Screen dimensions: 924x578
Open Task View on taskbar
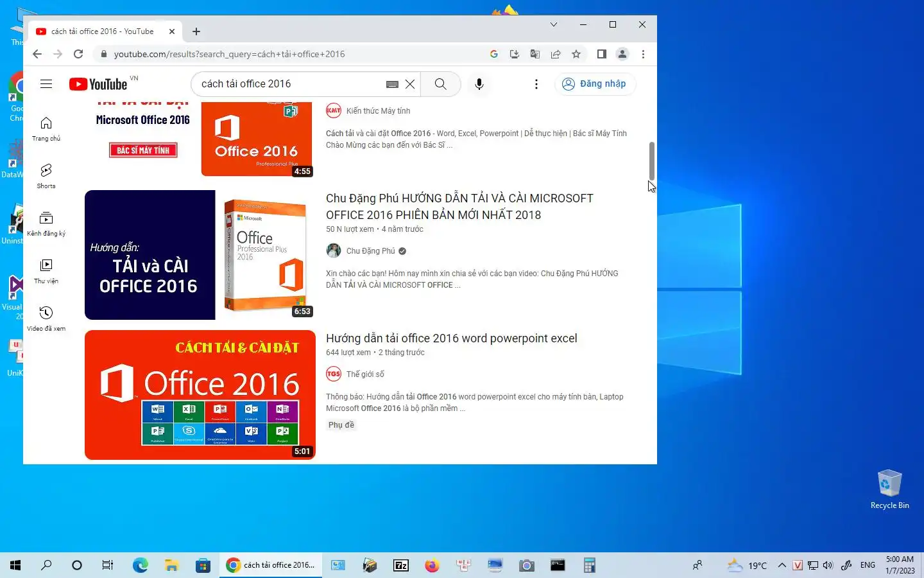(108, 565)
